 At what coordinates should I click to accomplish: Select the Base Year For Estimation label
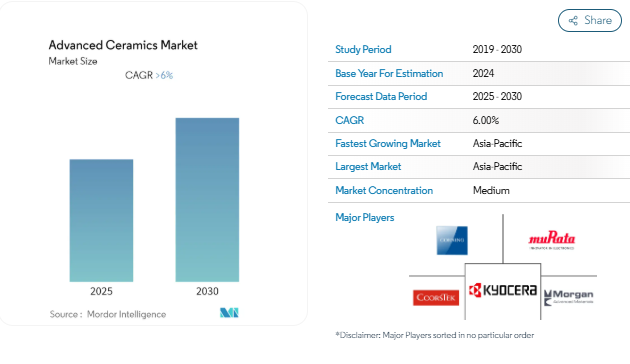pos(389,74)
